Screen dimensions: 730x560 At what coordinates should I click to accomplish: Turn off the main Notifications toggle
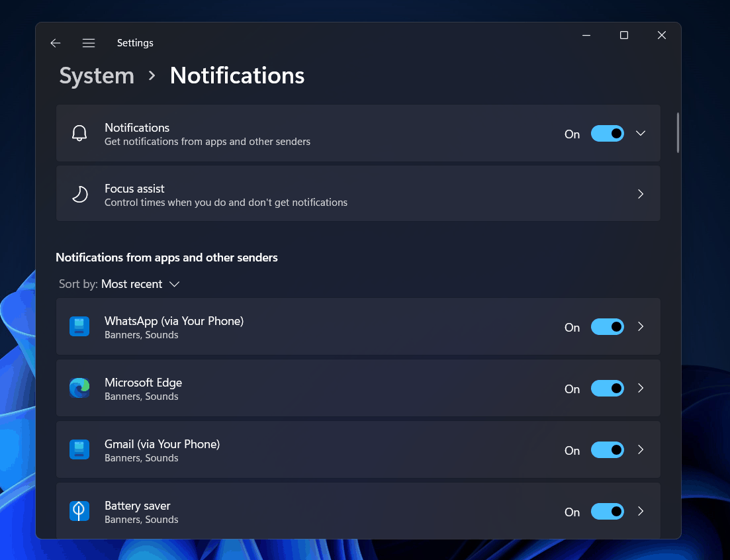click(607, 134)
